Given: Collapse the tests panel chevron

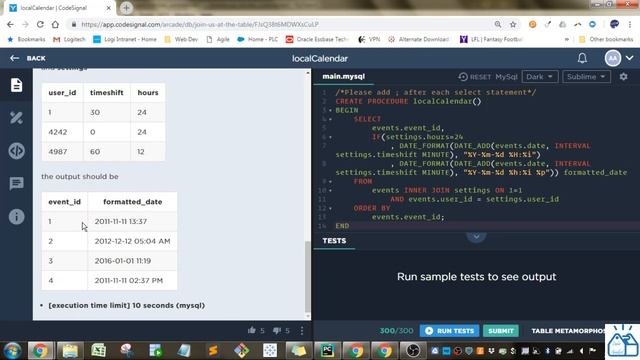Looking at the screenshot, I should [476, 236].
